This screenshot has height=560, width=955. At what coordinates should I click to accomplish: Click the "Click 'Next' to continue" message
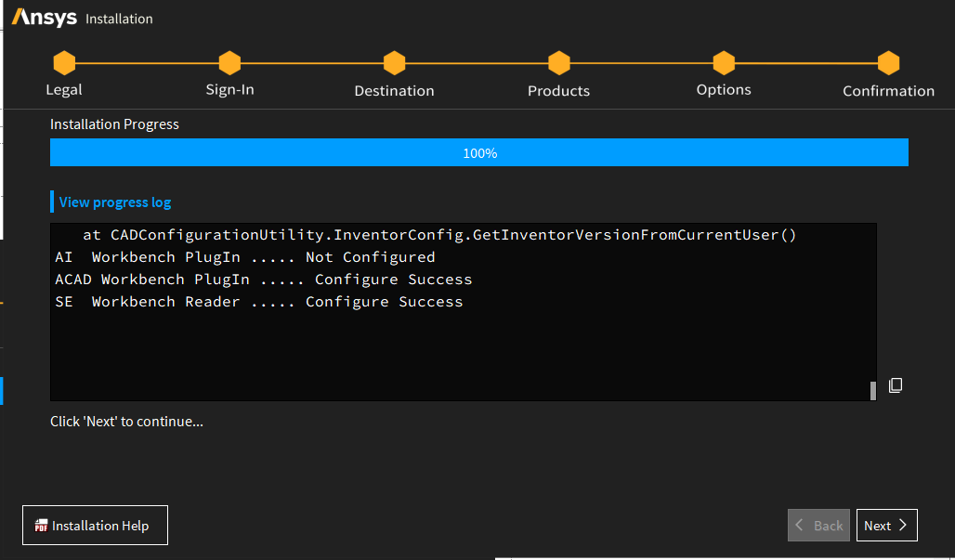[x=126, y=422]
